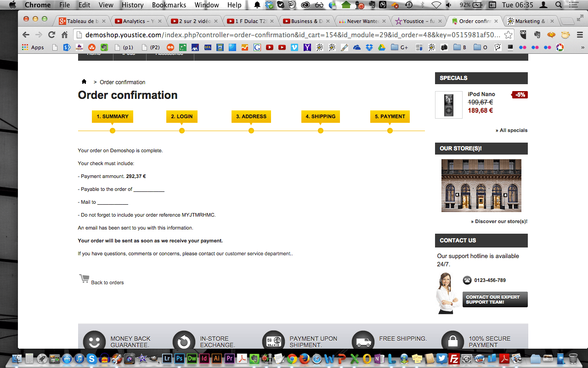This screenshot has height=368, width=588.
Task: Open the Google Drive bookmark
Action: [381, 47]
